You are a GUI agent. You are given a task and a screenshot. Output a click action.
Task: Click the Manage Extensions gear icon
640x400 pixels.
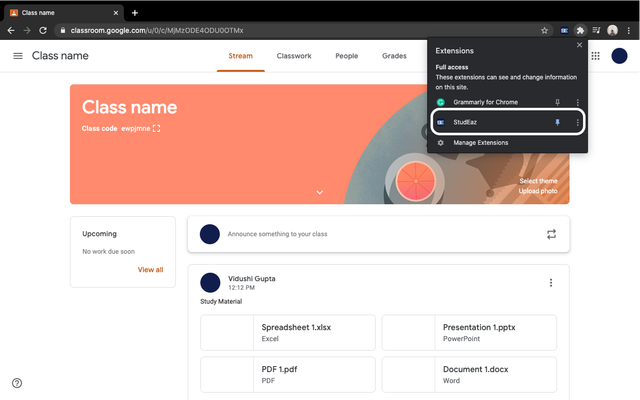(x=440, y=143)
